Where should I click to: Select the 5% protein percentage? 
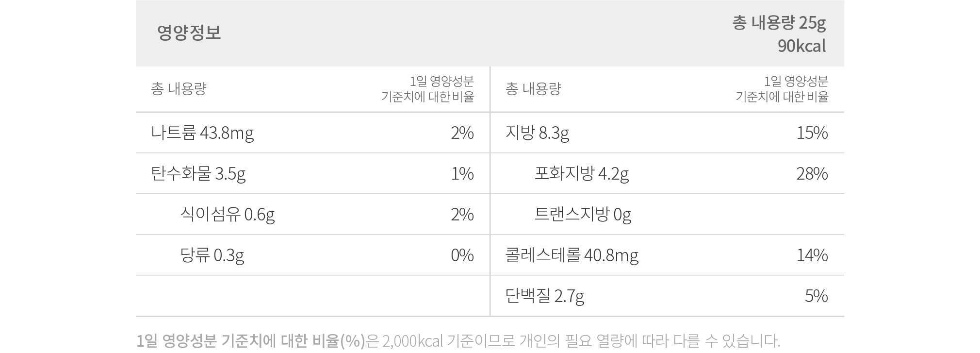pos(816,296)
